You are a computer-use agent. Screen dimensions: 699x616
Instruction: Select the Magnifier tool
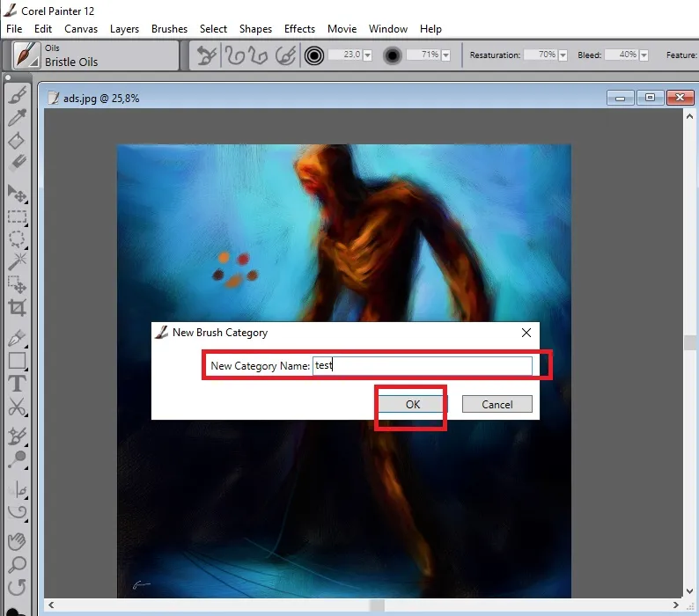pyautogui.click(x=18, y=564)
